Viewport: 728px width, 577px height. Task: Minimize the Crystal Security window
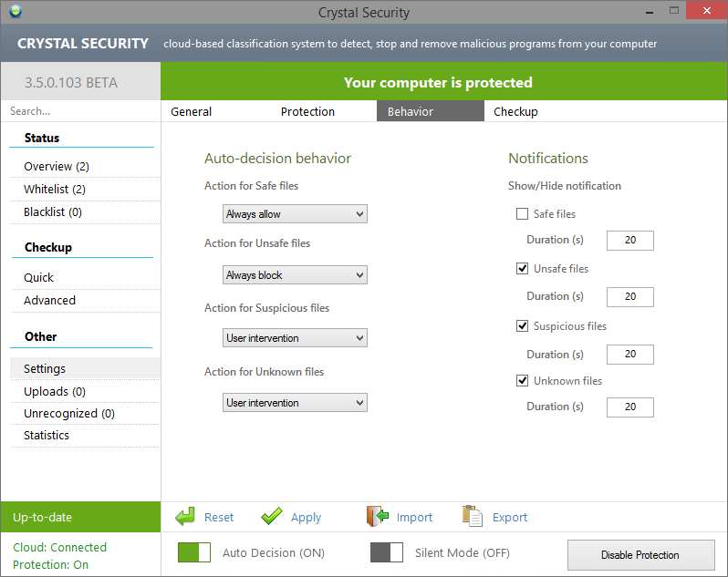click(650, 12)
